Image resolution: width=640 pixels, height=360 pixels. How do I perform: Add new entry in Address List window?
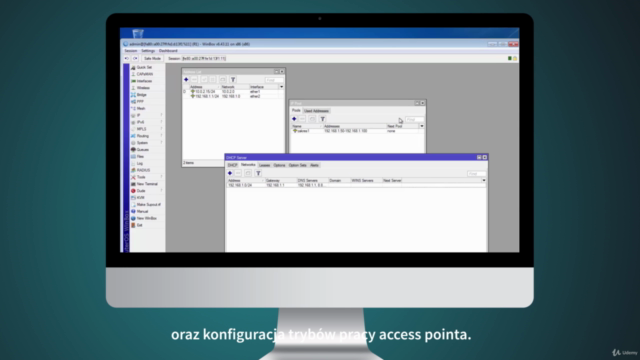pos(186,80)
